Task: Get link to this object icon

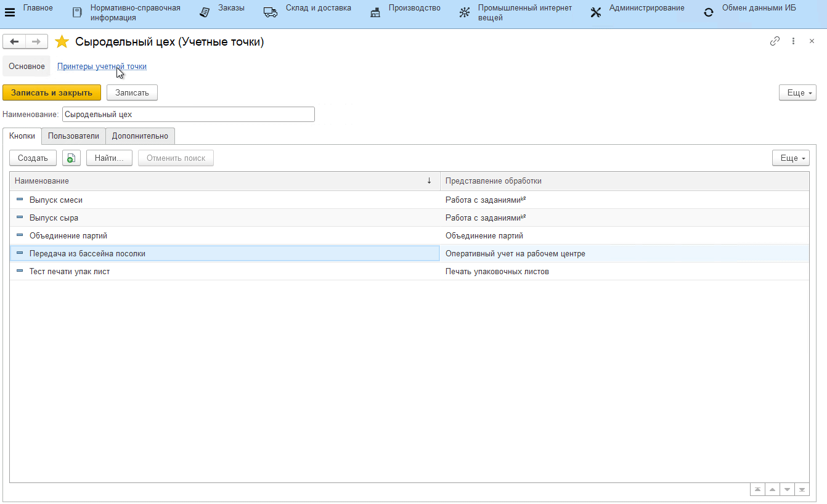Action: (x=775, y=41)
